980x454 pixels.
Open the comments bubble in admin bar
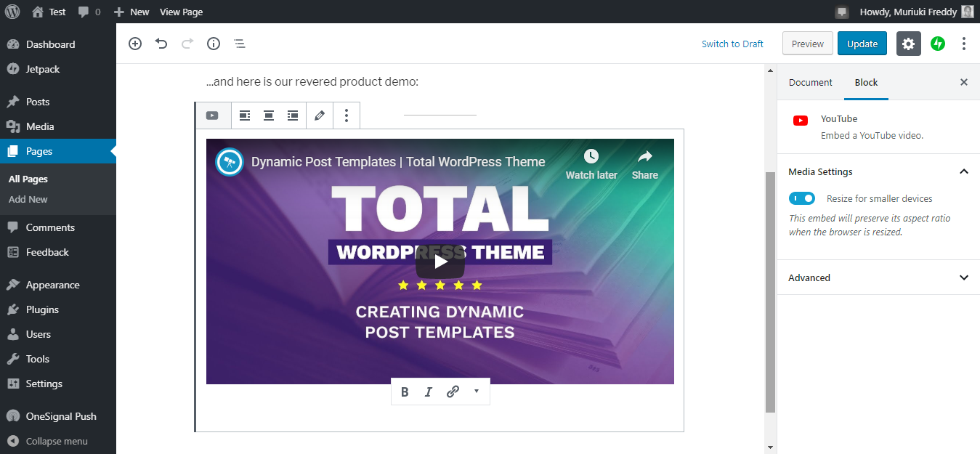click(x=89, y=12)
